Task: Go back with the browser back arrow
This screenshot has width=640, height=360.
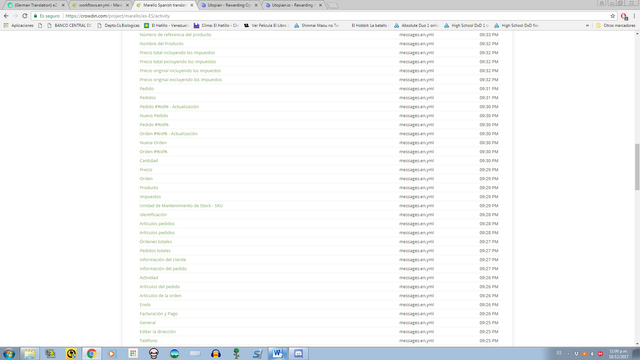Action: click(6, 16)
